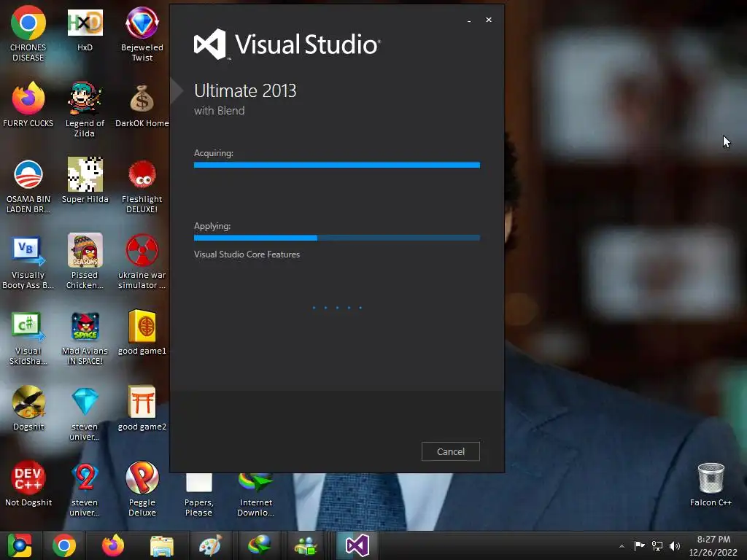Select the Super Hilda desktop icon

pyautogui.click(x=85, y=180)
